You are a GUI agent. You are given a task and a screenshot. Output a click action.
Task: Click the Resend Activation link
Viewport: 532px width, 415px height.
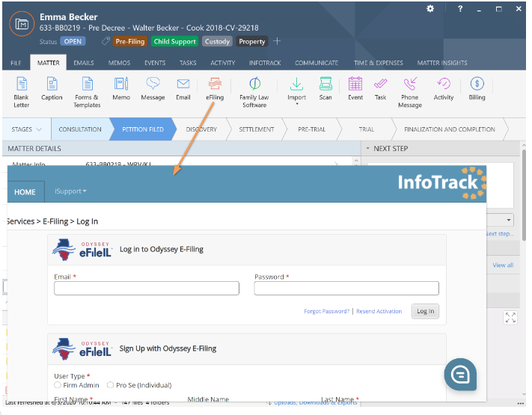click(x=379, y=311)
